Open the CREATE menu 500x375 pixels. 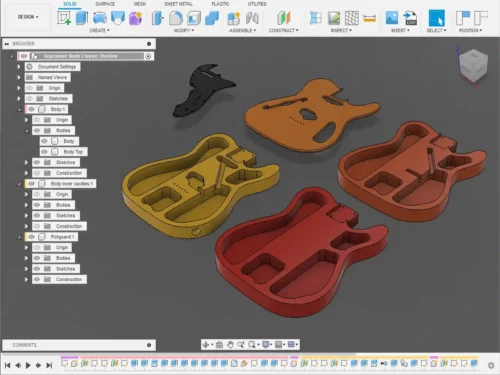click(x=99, y=30)
